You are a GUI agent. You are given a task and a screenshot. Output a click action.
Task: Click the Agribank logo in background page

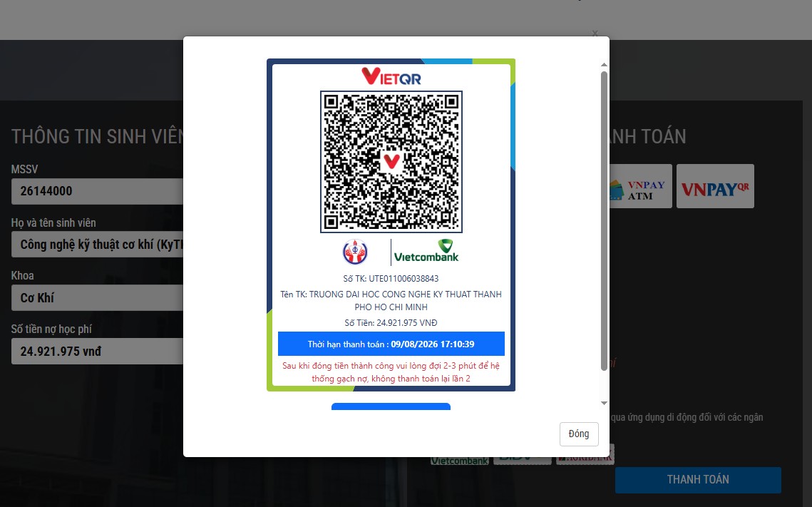(586, 459)
